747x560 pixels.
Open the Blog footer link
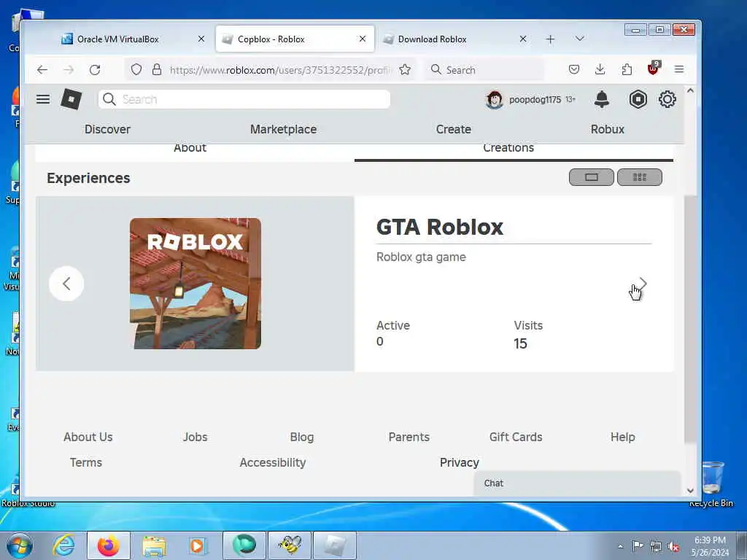pyautogui.click(x=302, y=437)
